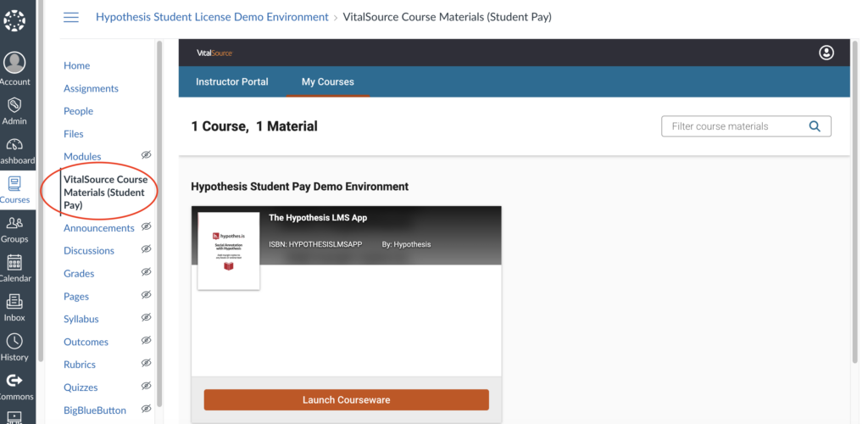
Task: Open Syllabus in course navigation
Action: coord(81,320)
